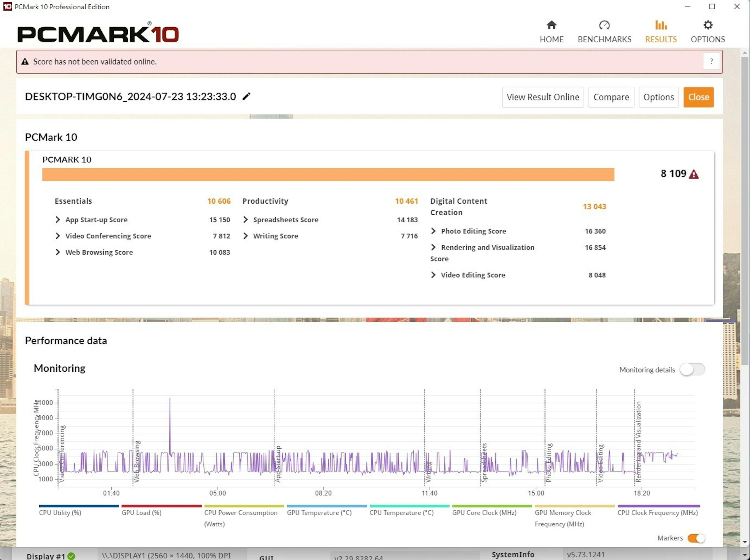Click View Result Online button
Viewport: 750px width, 560px height.
(x=543, y=97)
